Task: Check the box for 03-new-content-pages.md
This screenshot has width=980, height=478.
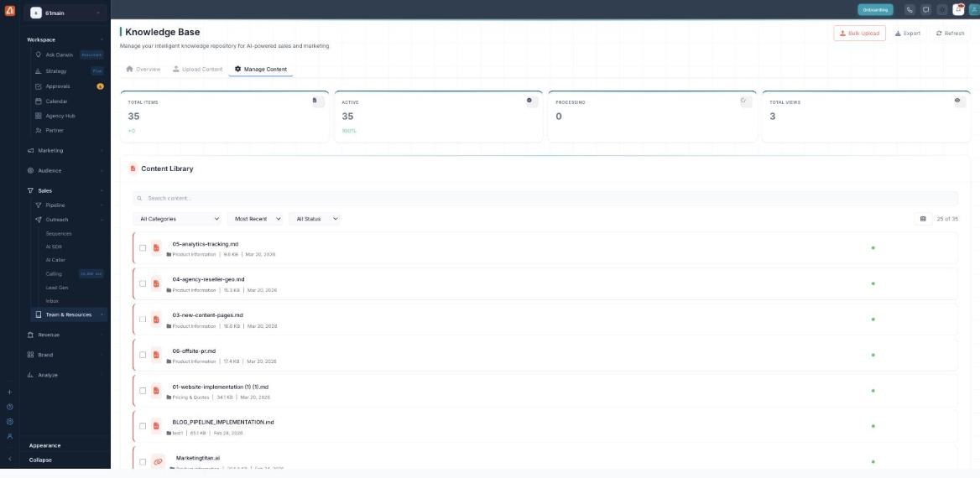Action: (143, 320)
